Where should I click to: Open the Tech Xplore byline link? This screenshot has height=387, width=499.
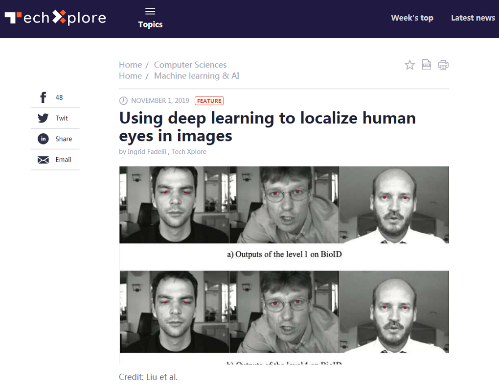tap(189, 152)
